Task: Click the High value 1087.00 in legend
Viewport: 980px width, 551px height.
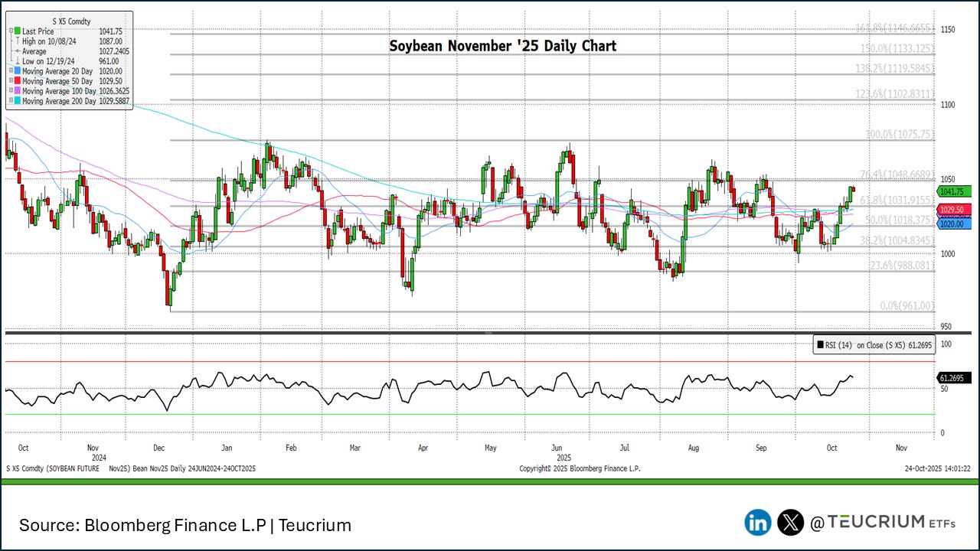Action: tap(110, 41)
